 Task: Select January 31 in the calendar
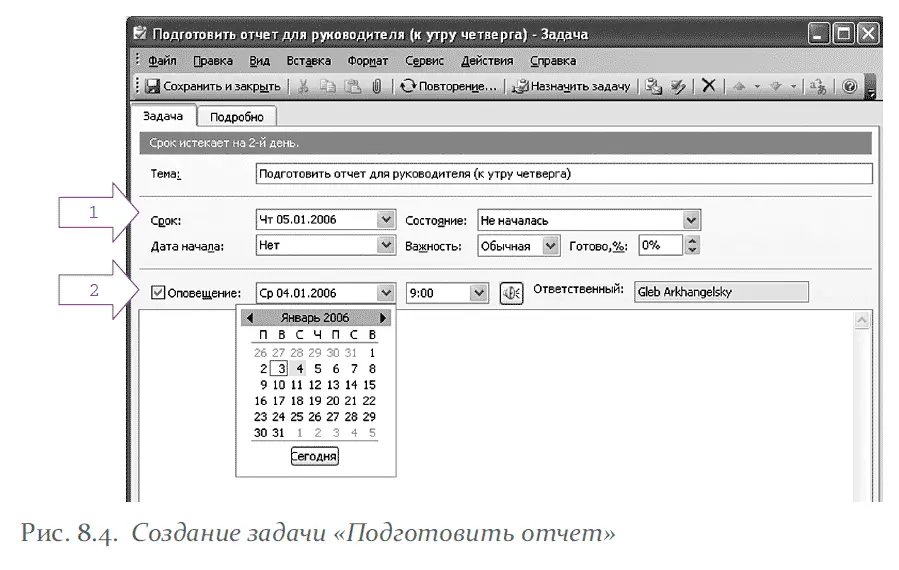click(x=278, y=433)
